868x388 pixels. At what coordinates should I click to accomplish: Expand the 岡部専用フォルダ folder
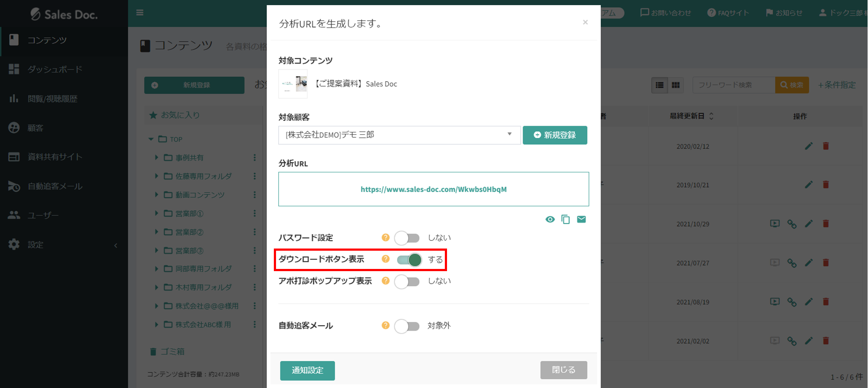pos(157,269)
